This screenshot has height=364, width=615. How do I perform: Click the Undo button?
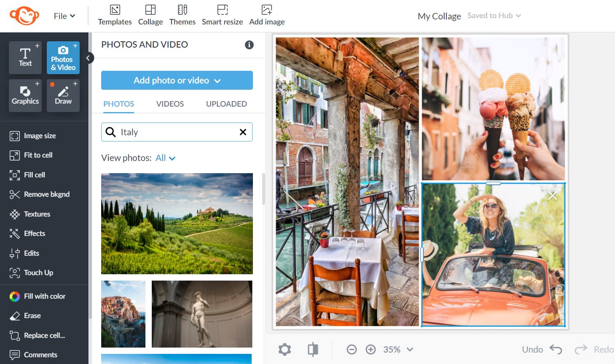point(542,349)
